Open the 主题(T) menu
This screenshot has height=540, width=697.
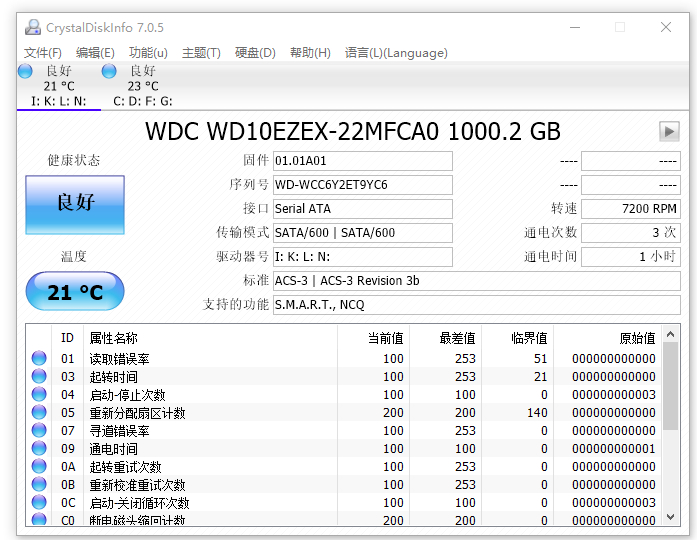[x=201, y=53]
